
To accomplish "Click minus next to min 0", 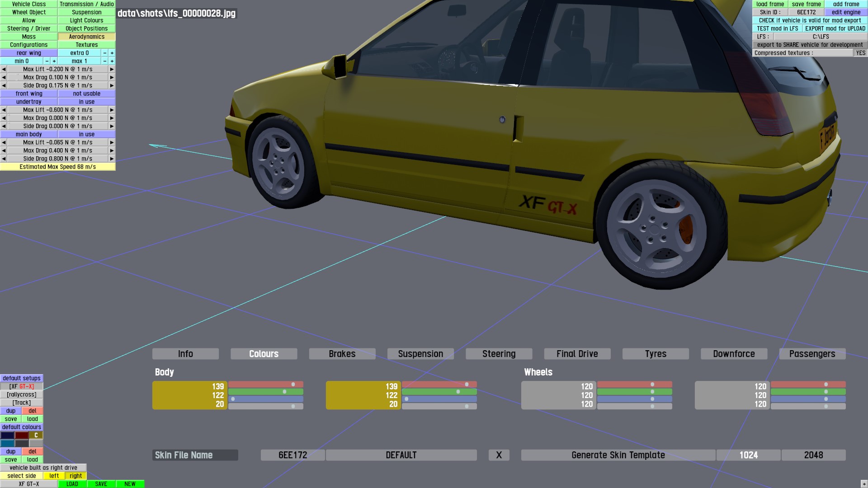I will tap(47, 61).
